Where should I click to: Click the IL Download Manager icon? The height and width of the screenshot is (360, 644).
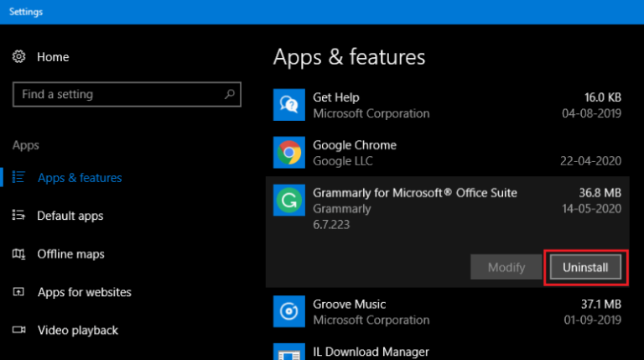[x=289, y=352]
